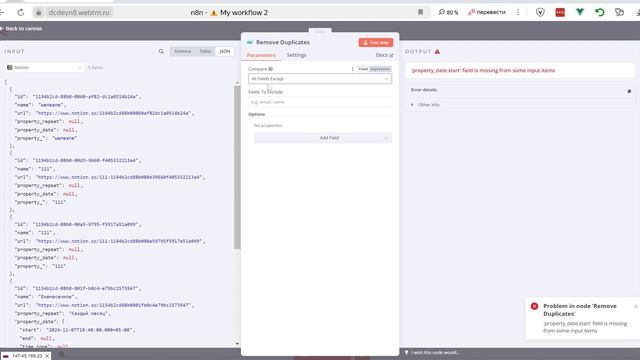
Task: Reload the browser page
Action: [x=20, y=13]
